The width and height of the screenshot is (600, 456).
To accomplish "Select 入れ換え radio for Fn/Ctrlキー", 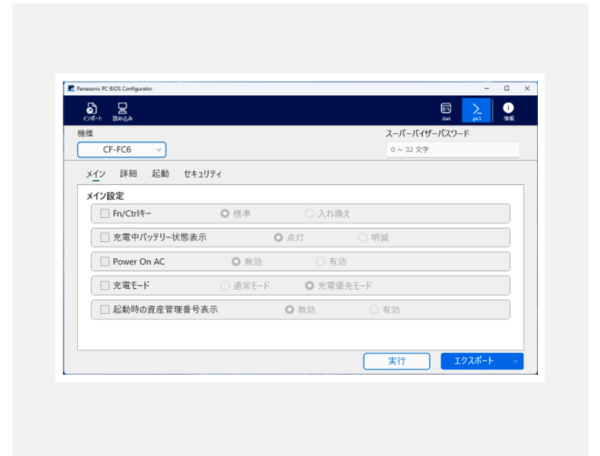I will coord(309,213).
